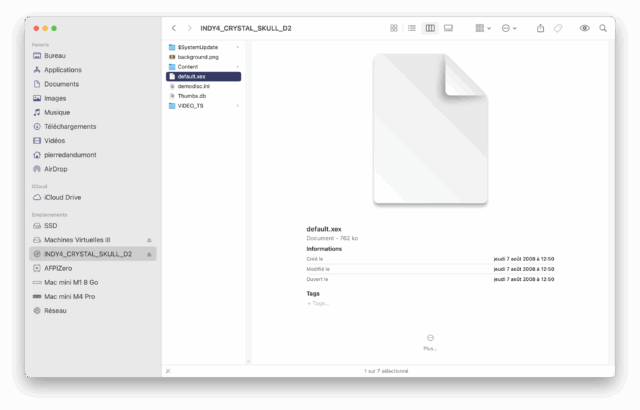Switch Finder to list view
This screenshot has height=410, width=640.
point(411,28)
